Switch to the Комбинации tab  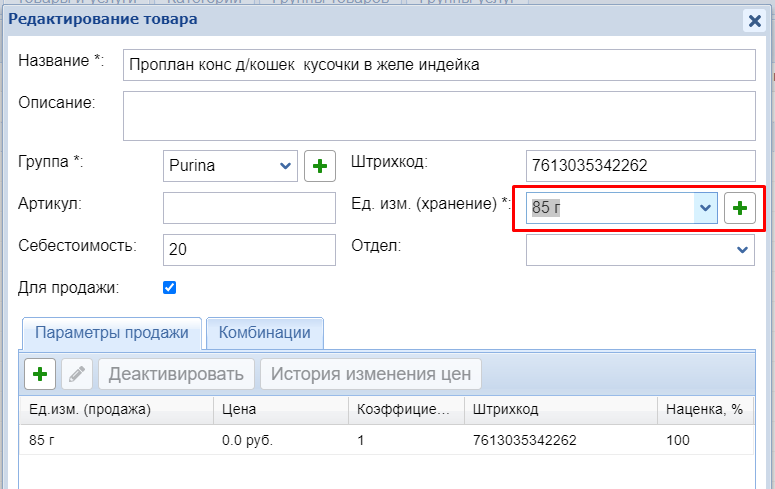point(265,333)
